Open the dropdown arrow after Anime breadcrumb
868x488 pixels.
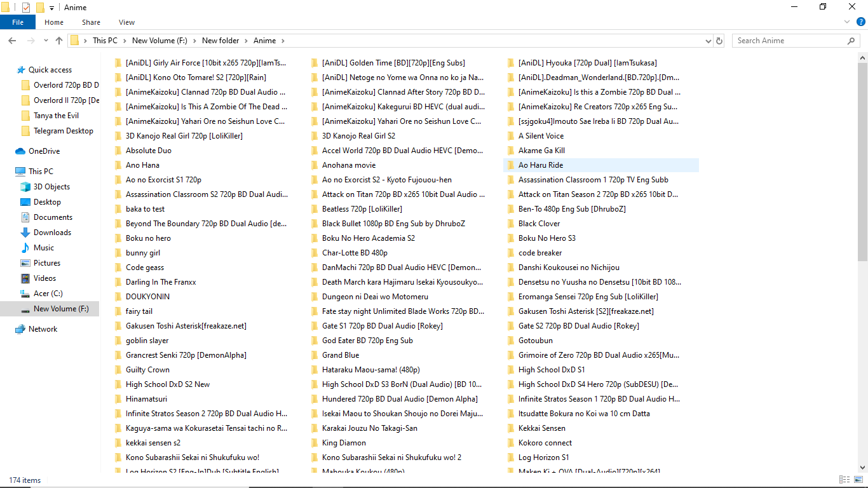283,41
